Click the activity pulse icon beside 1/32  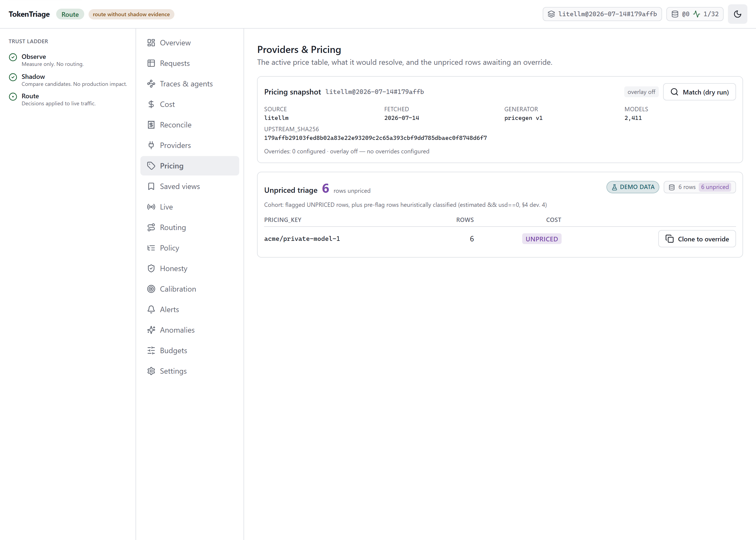click(696, 14)
